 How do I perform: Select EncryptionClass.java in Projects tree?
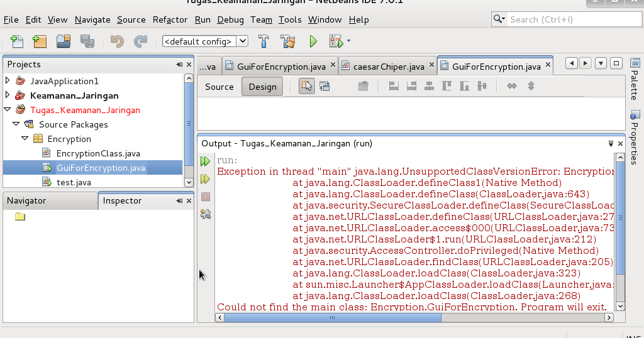[x=98, y=153]
